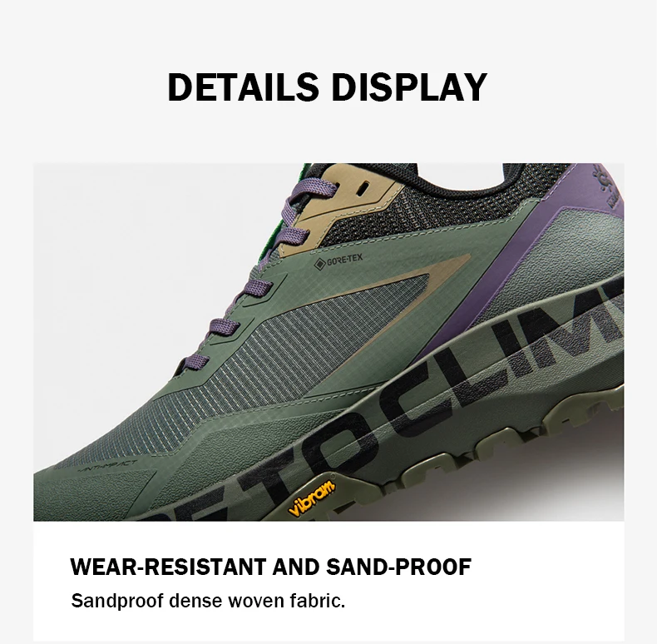Image resolution: width=657 pixels, height=644 pixels.
Task: Click the Sandproof dense woven fabric description
Action: [x=208, y=601]
